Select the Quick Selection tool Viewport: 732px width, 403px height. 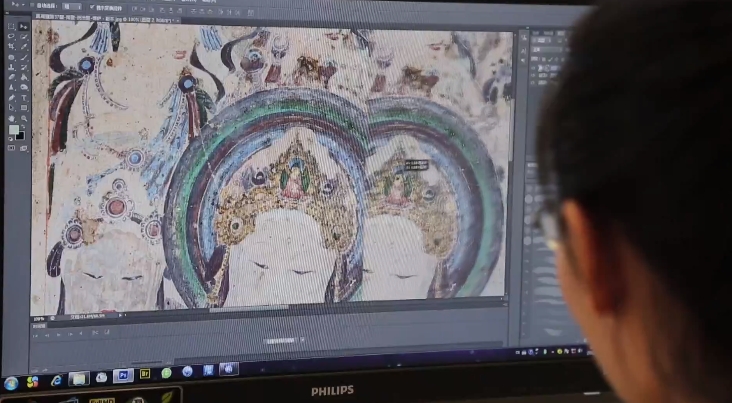point(23,36)
